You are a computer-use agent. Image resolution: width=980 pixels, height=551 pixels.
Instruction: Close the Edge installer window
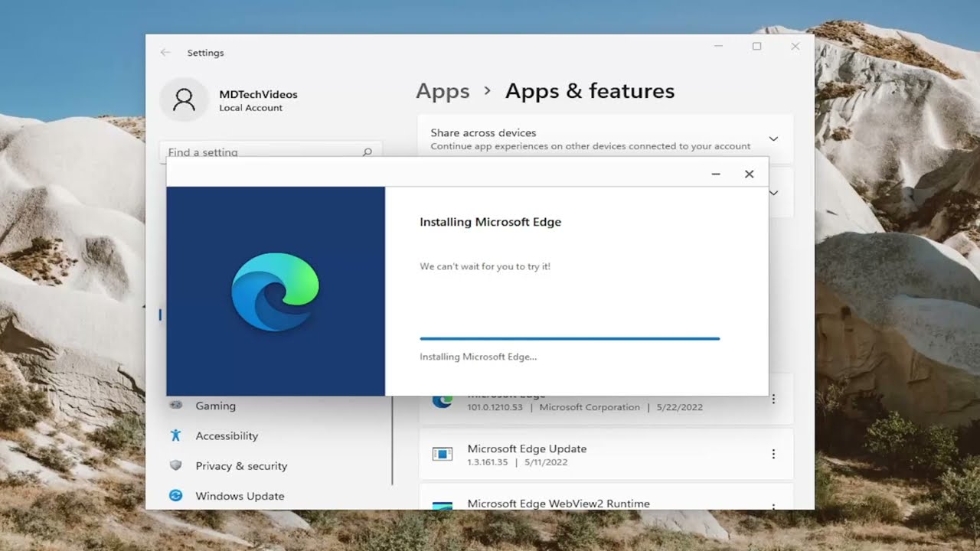(x=750, y=174)
